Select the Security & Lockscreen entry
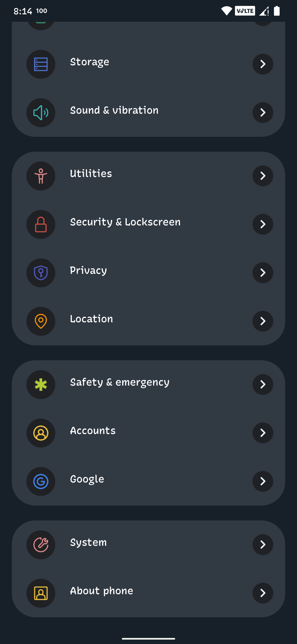297x644 pixels. point(125,222)
